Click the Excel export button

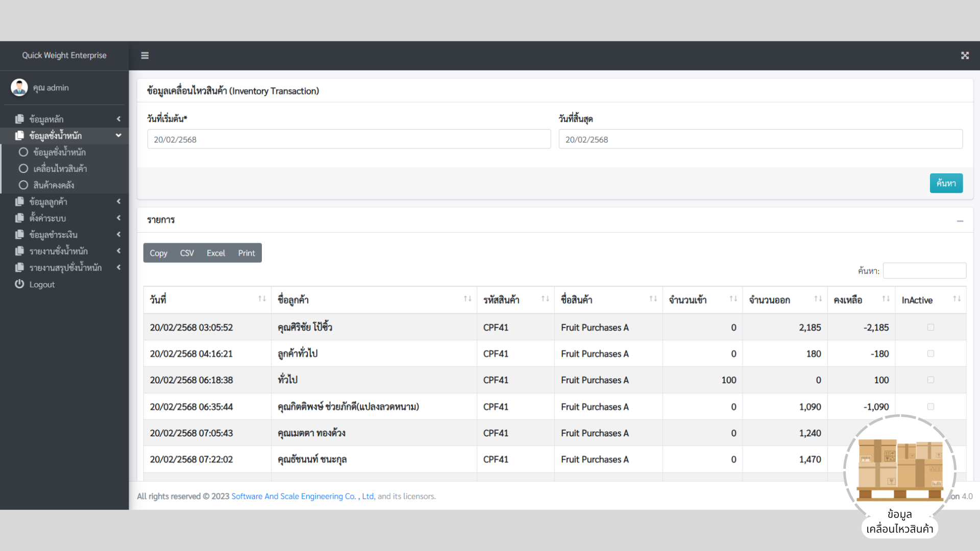pos(215,253)
